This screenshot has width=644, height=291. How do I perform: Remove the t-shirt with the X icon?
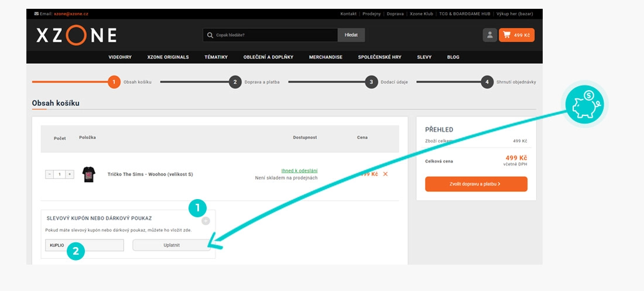(385, 174)
